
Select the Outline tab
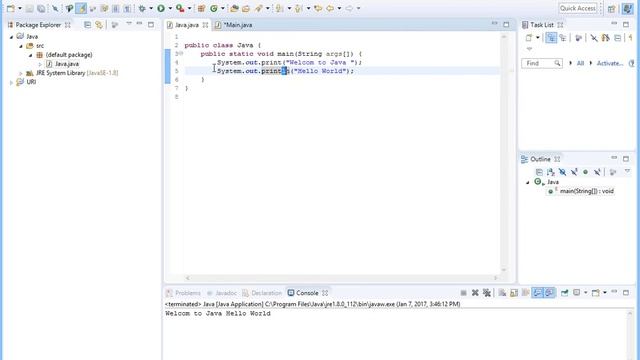tap(541, 159)
